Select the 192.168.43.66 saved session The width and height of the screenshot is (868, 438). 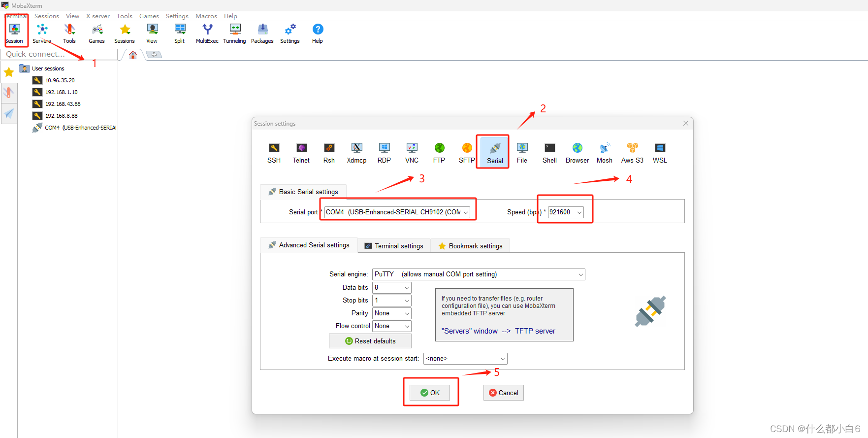point(57,104)
